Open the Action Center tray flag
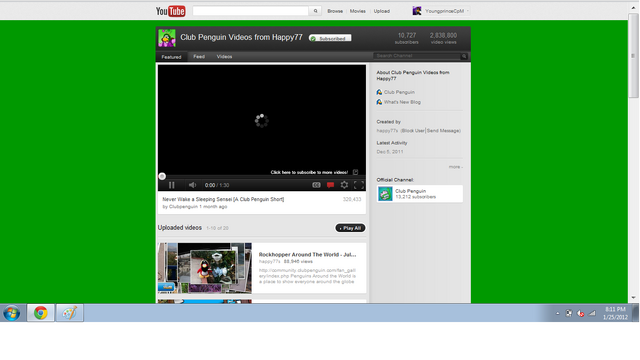The width and height of the screenshot is (640, 360). (x=569, y=313)
